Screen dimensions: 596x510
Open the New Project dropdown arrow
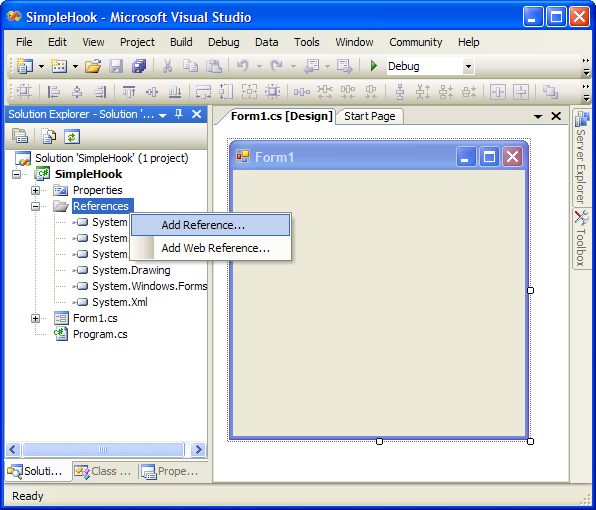coord(41,67)
